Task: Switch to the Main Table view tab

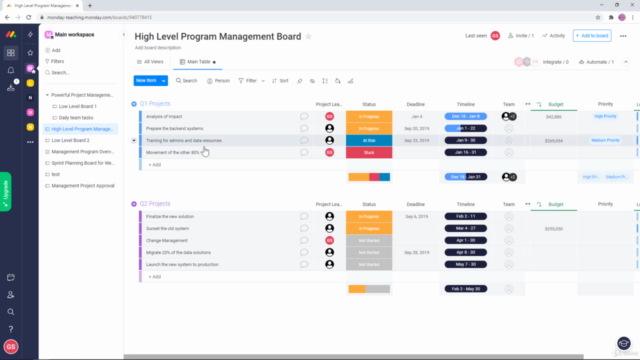Action: click(x=198, y=62)
